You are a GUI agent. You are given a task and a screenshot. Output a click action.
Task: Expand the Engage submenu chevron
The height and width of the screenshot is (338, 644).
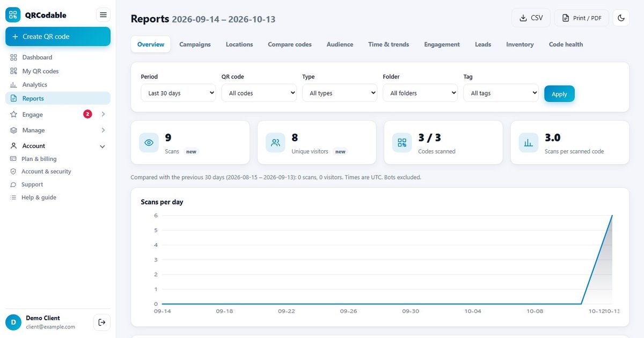pos(103,114)
